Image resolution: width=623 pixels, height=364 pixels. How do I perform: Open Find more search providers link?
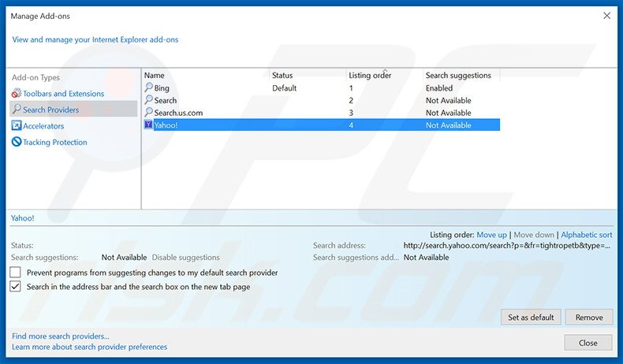point(61,336)
